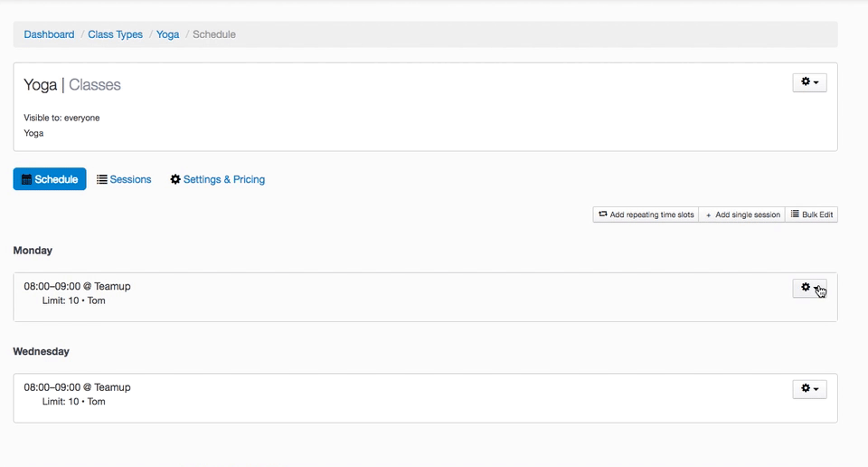Expand gear dropdown for Wednesday time slot
Viewport: 868px width, 467px height.
[x=809, y=388]
